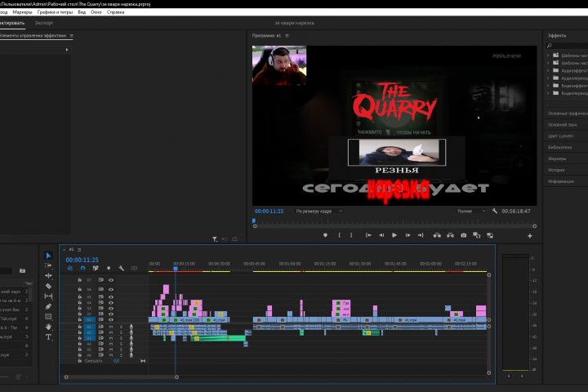Viewport: 588px width, 392px height.
Task: Open 'Вид' menu
Action: (82, 12)
